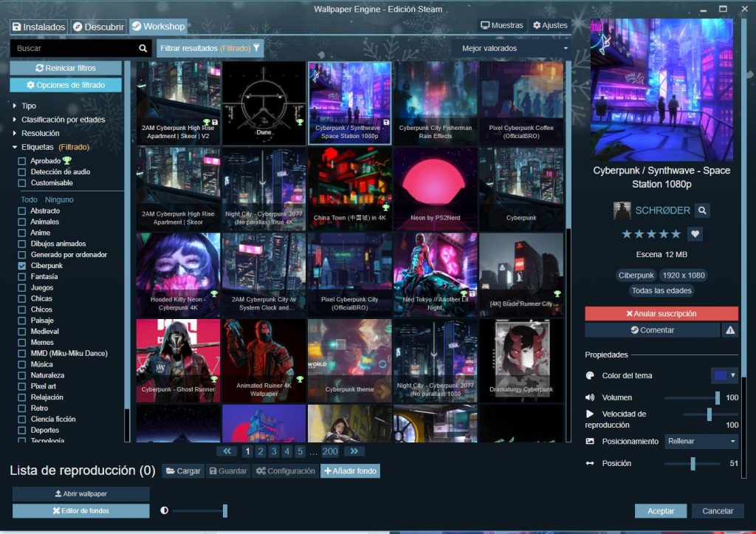The height and width of the screenshot is (534, 756).
Task: Select the Dune wallpaper thumbnail
Action: coord(264,103)
